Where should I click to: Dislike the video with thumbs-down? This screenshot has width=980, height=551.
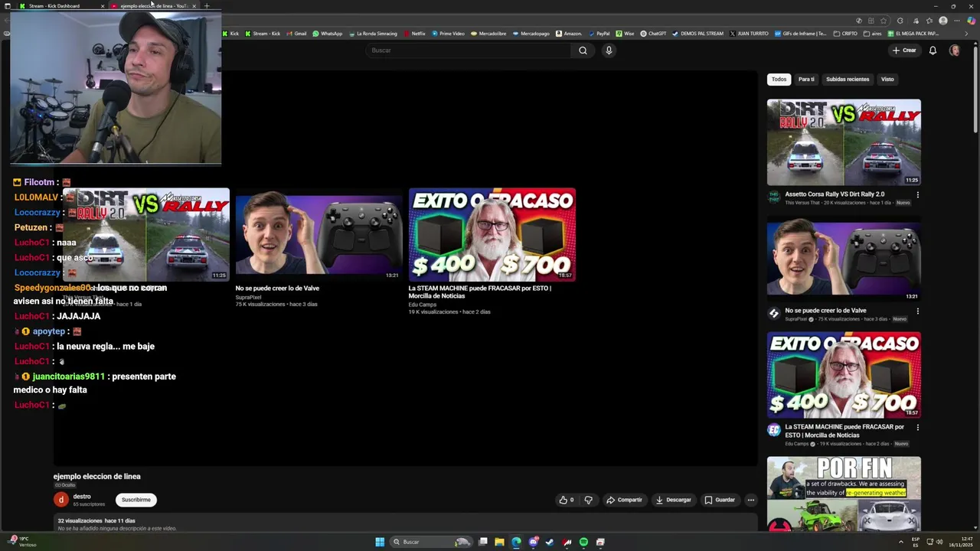588,500
